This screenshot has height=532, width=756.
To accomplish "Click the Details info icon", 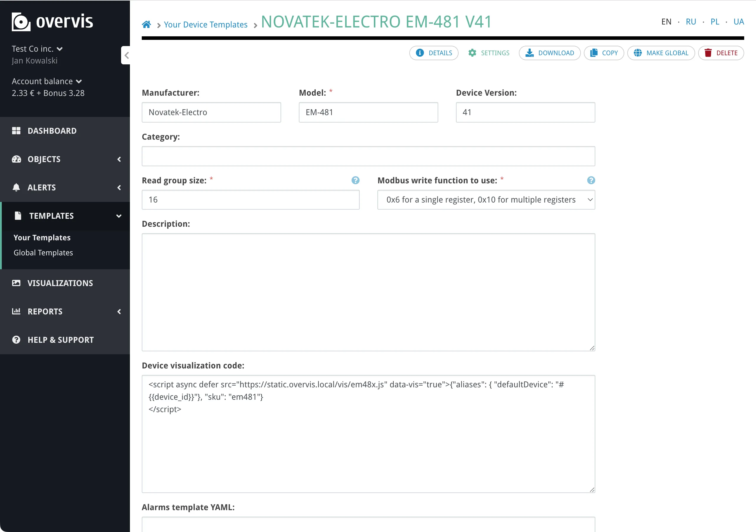I will pyautogui.click(x=420, y=53).
